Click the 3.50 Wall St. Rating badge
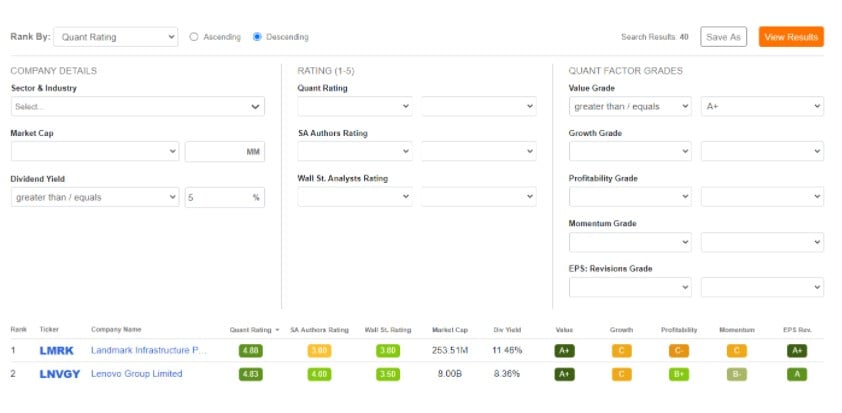Viewport: 842px width, 413px height. 387,374
